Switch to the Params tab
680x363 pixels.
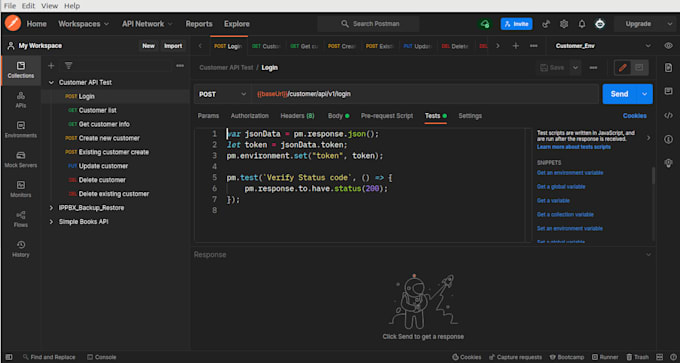click(208, 116)
